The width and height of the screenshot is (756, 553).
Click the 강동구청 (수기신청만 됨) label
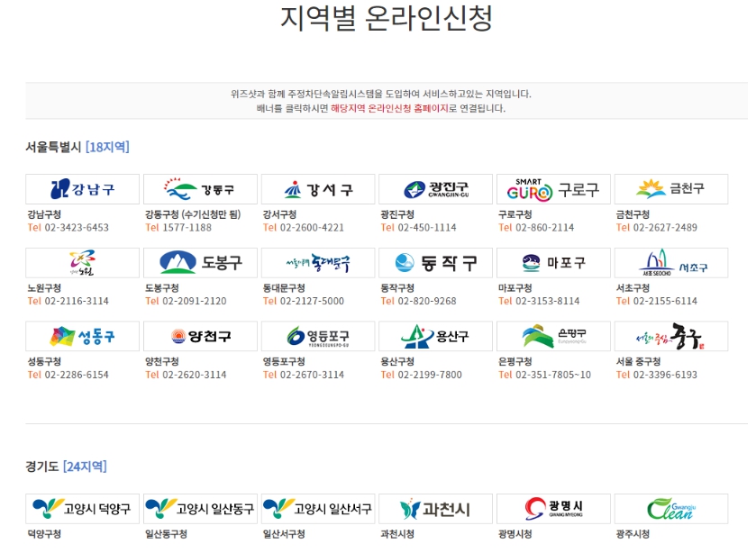click(193, 214)
